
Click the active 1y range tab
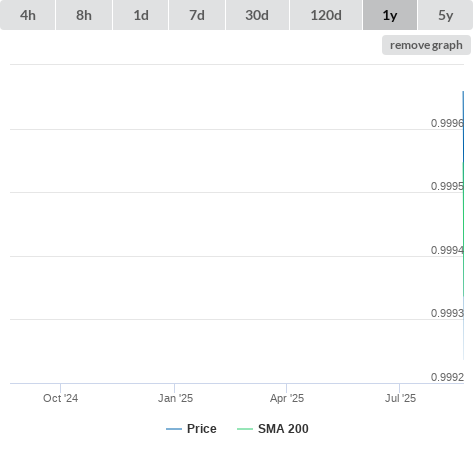[390, 15]
